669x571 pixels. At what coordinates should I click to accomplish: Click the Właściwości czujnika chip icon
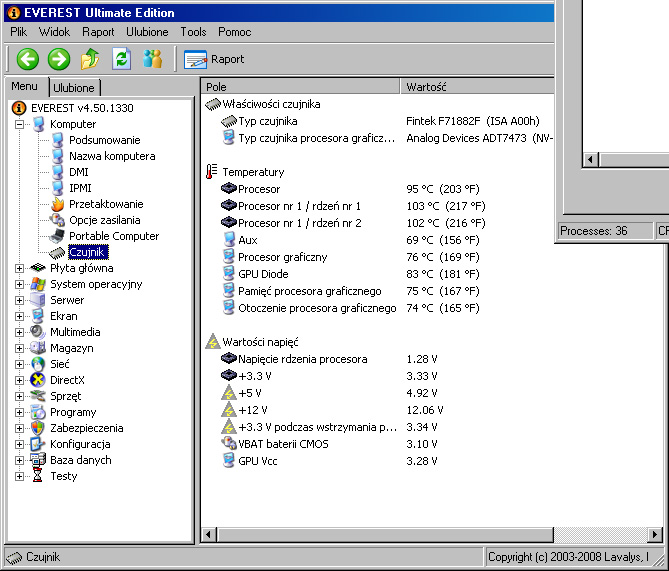click(x=212, y=104)
